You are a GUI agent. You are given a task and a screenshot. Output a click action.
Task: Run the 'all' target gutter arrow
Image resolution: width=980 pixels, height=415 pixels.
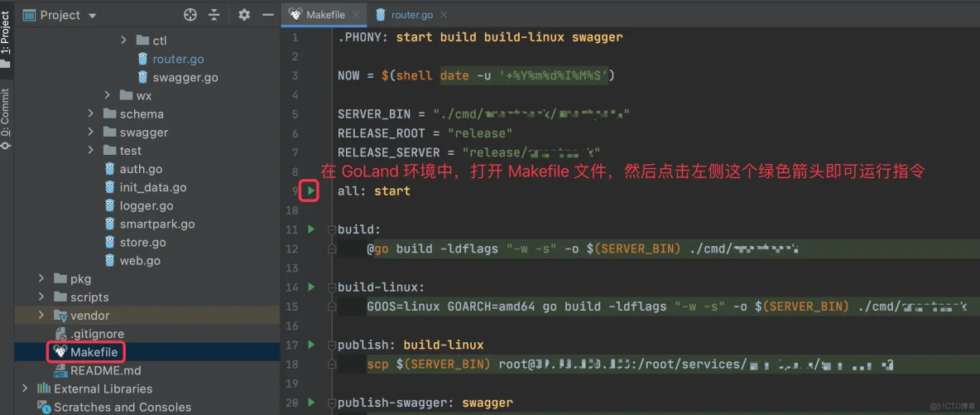311,191
